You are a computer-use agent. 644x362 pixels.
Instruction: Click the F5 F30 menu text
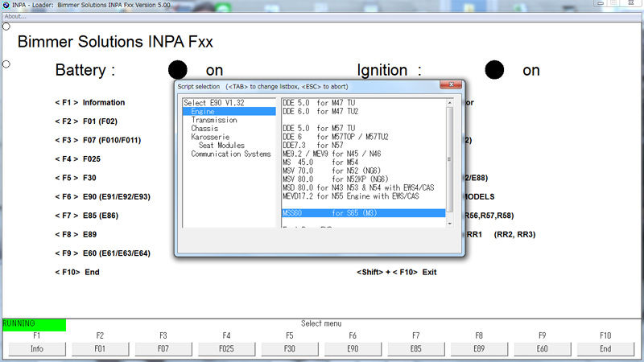coord(76,178)
